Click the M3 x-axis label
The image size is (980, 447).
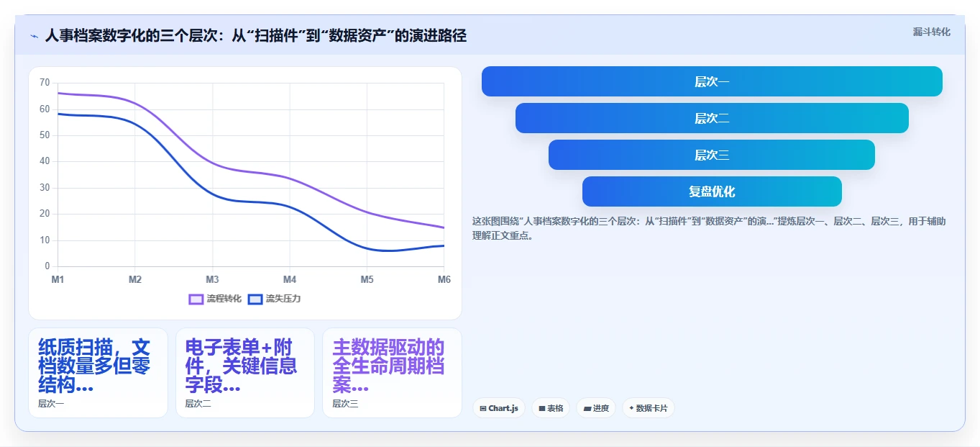coord(212,279)
